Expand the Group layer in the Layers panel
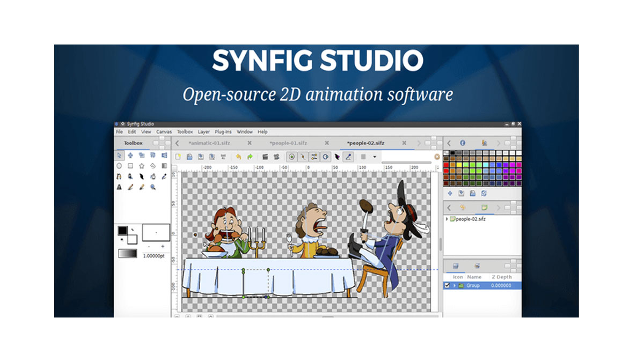The width and height of the screenshot is (644, 362). pos(454,285)
